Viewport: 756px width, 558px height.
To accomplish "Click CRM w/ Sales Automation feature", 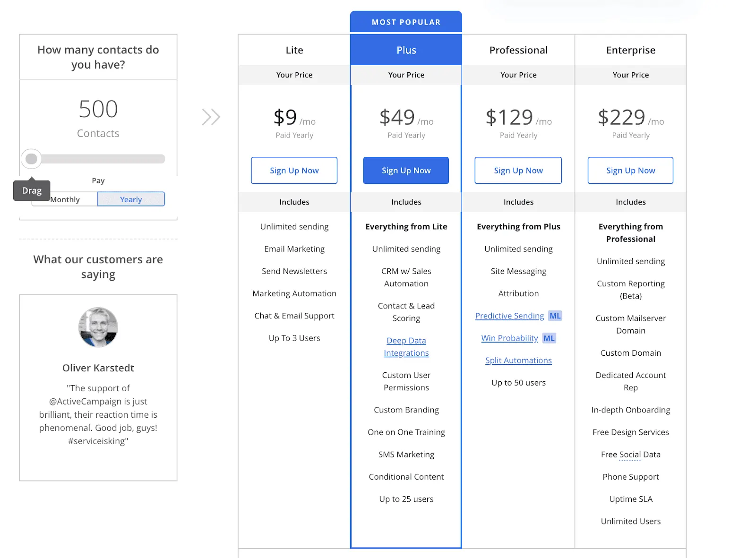I will 406,277.
